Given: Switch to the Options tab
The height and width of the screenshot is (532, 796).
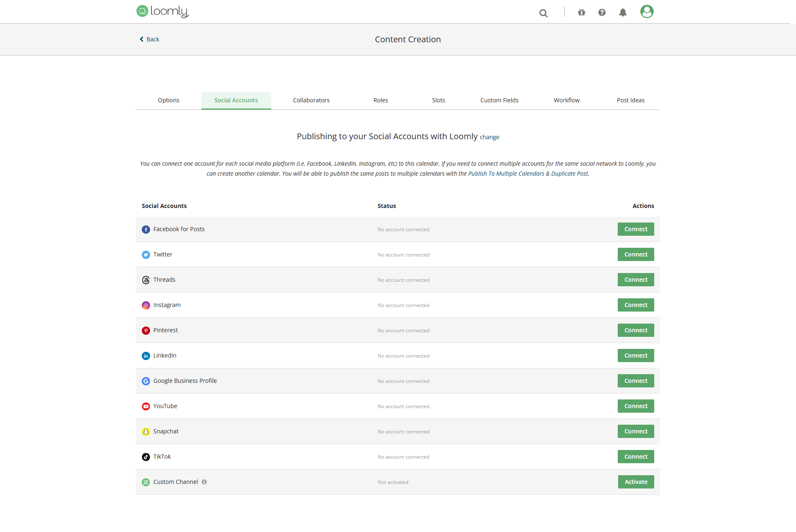Looking at the screenshot, I should 169,100.
